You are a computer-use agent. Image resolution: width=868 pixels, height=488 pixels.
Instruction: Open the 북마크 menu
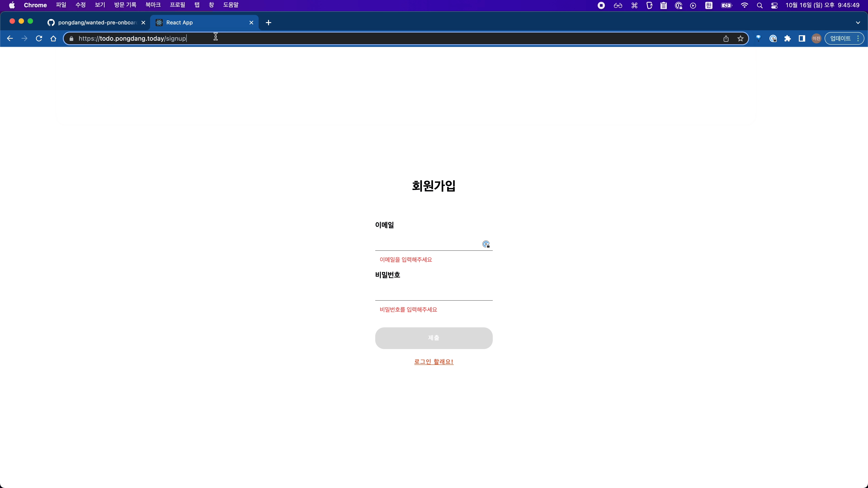point(153,5)
